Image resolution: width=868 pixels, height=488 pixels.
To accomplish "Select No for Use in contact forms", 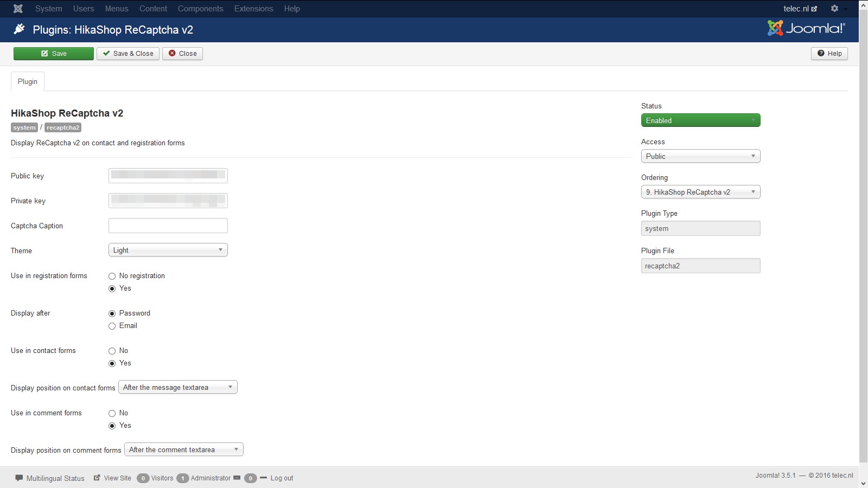I will (112, 351).
